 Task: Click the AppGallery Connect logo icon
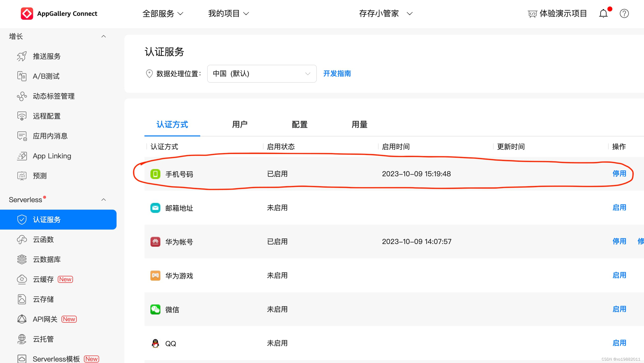(26, 14)
